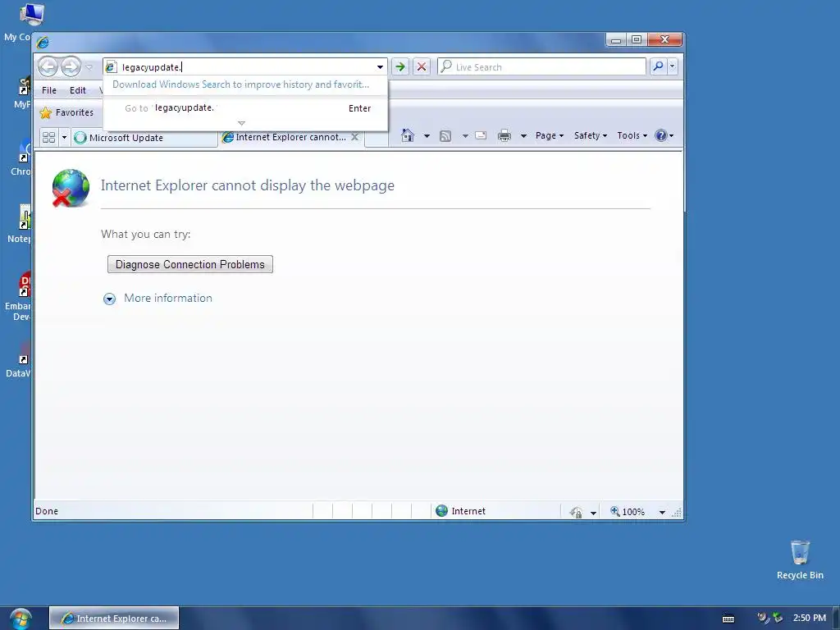The width and height of the screenshot is (840, 630).
Task: Click the Print icon
Action: 504,135
